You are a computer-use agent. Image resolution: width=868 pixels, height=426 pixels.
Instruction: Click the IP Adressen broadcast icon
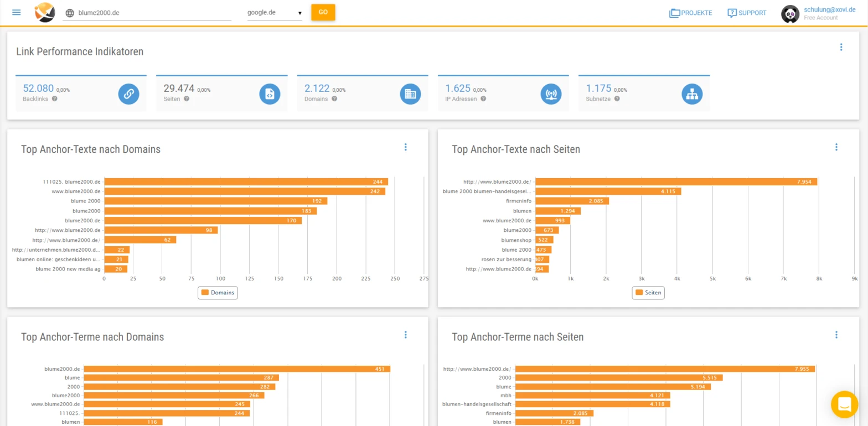tap(551, 93)
